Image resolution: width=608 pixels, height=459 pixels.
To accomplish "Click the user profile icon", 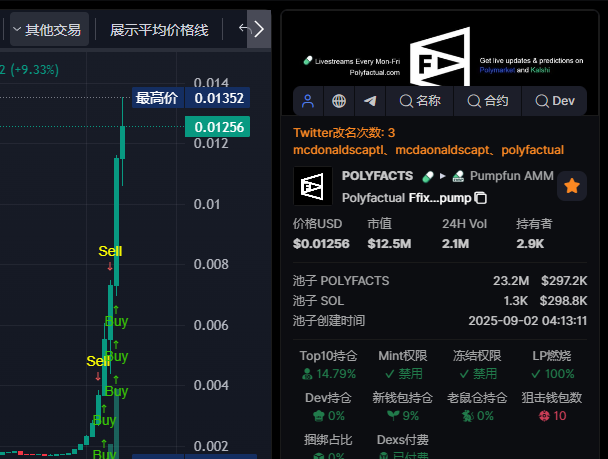I will click(x=308, y=101).
